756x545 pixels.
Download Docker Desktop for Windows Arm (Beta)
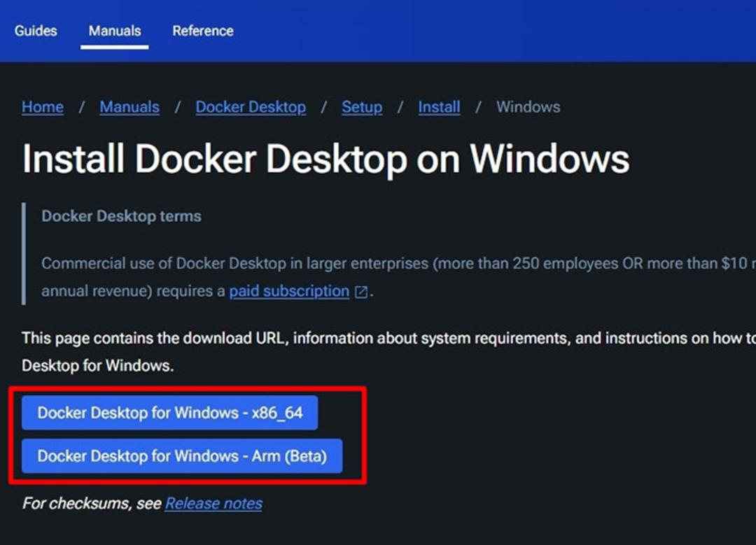[182, 456]
